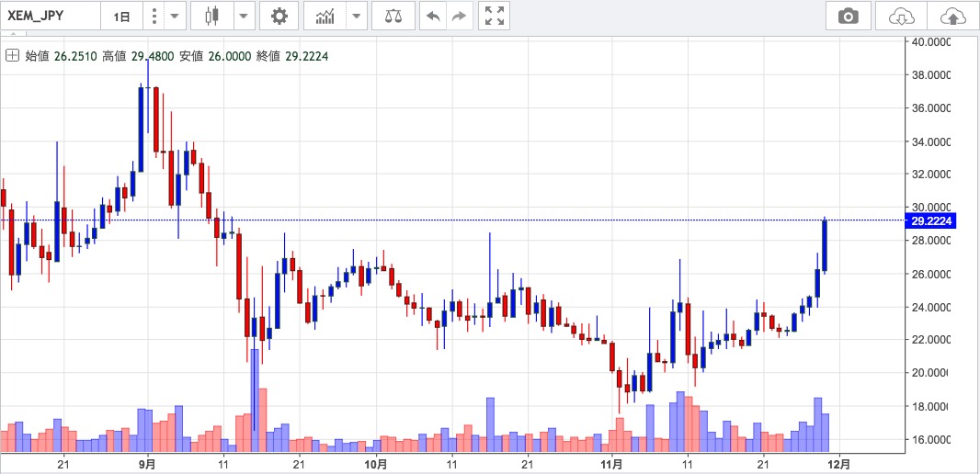
Task: Toggle fullscreen with the expand arrows icon
Action: 495,17
